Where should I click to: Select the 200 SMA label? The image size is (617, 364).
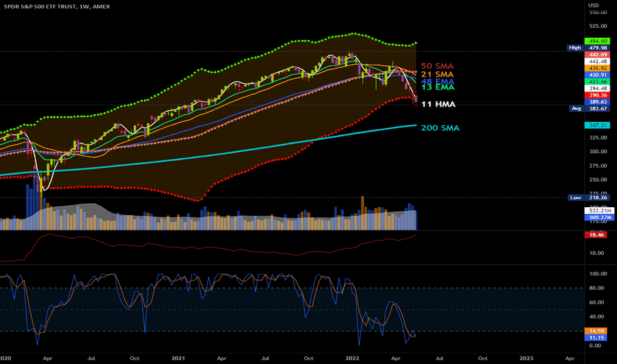pos(440,128)
